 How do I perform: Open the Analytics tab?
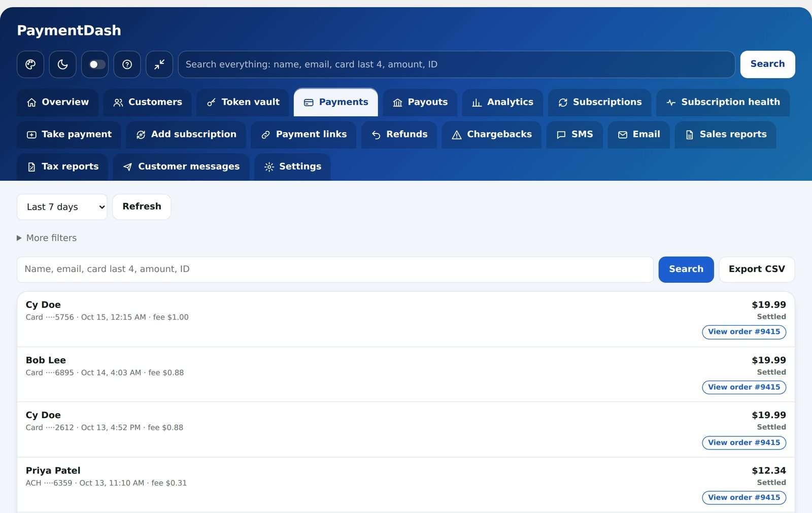502,102
